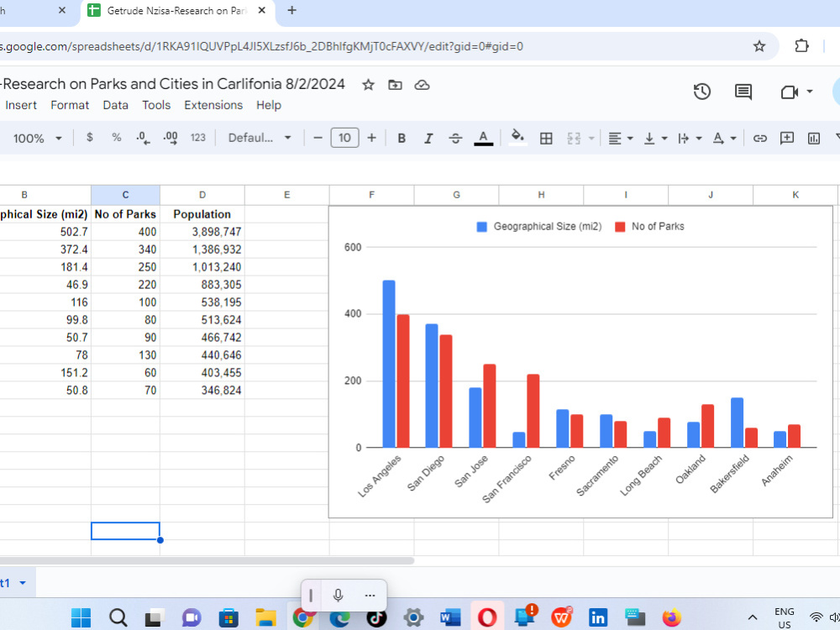Click the voice typing microphone button
Image resolution: width=840 pixels, height=630 pixels.
pos(338,596)
